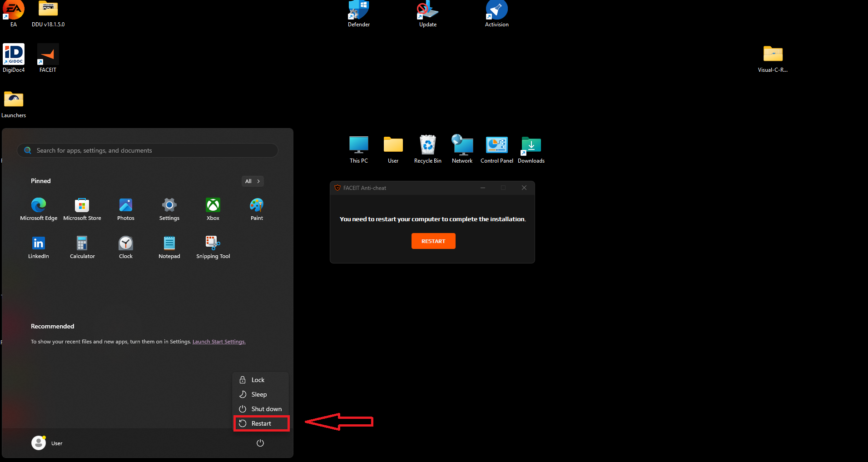The width and height of the screenshot is (868, 462).
Task: Choose Shut down from the power menu
Action: 261,409
